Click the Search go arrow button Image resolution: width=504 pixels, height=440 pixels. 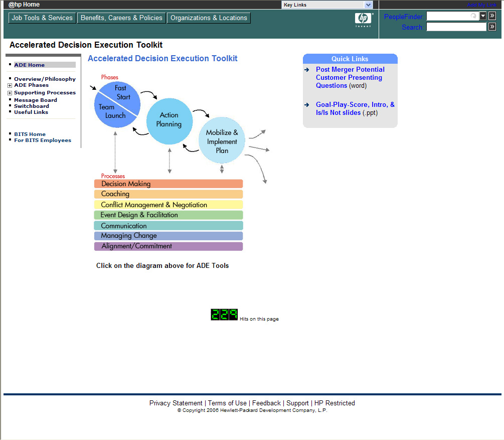492,27
